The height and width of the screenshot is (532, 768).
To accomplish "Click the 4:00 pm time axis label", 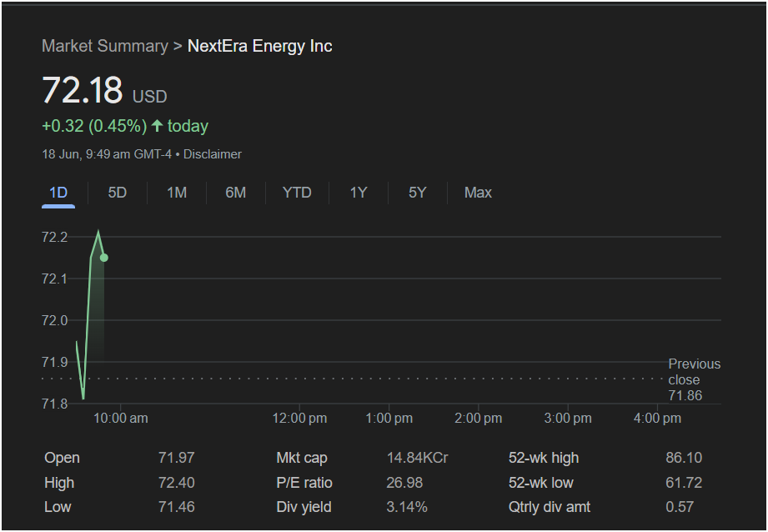I will pyautogui.click(x=657, y=419).
